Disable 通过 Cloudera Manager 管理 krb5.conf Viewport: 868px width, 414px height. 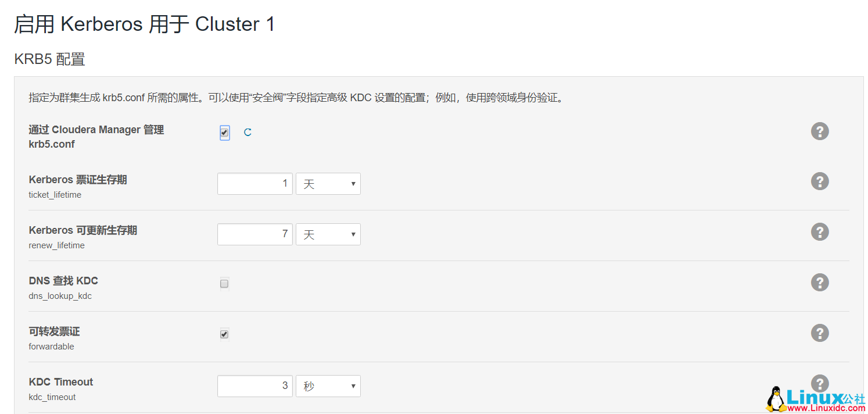click(x=224, y=132)
